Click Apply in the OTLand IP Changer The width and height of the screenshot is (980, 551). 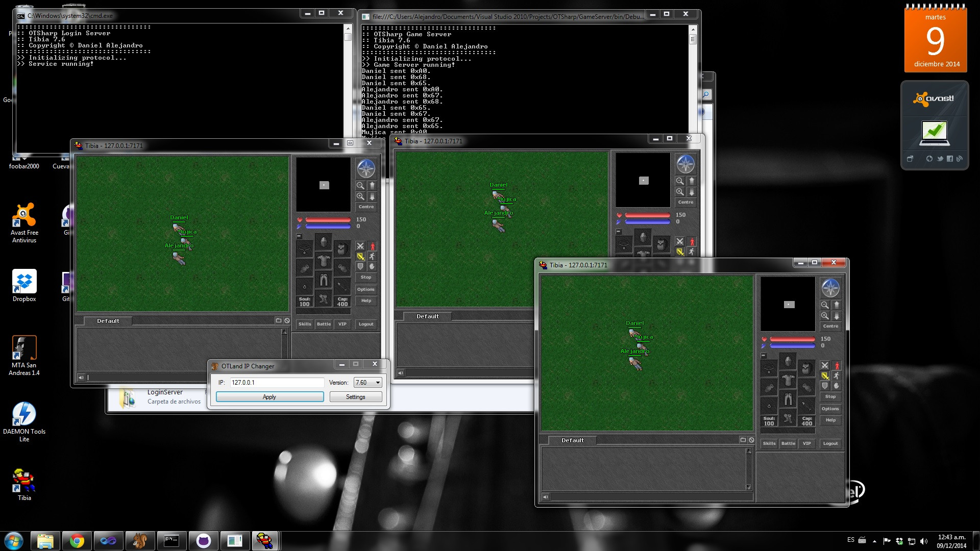coord(269,397)
